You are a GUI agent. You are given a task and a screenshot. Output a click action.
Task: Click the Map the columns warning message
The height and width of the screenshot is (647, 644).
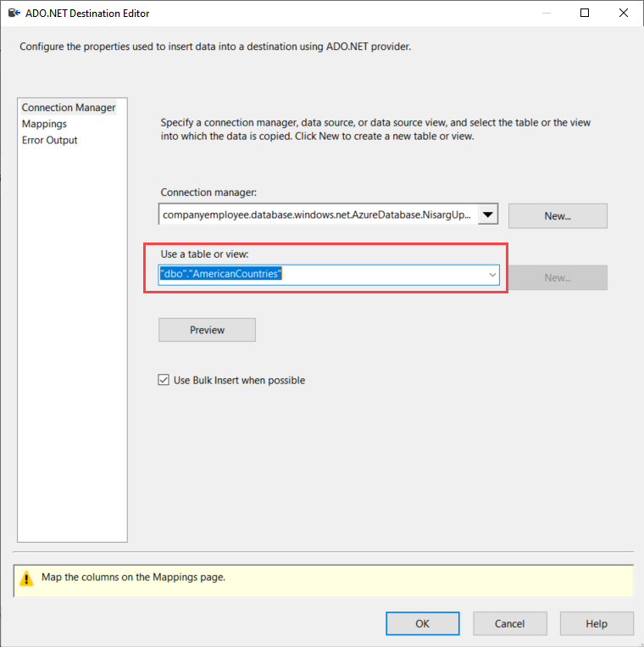point(134,577)
